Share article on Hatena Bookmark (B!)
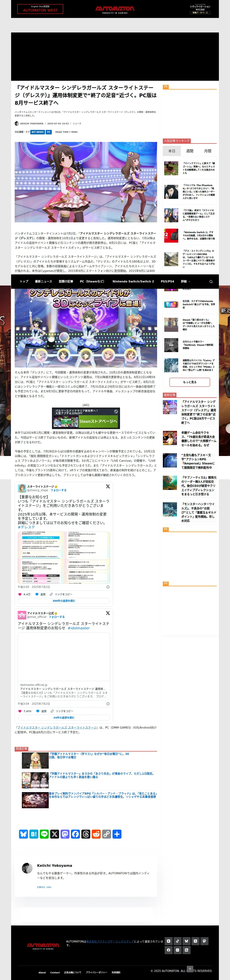Viewport: 230px width, 980px height. (x=34, y=834)
